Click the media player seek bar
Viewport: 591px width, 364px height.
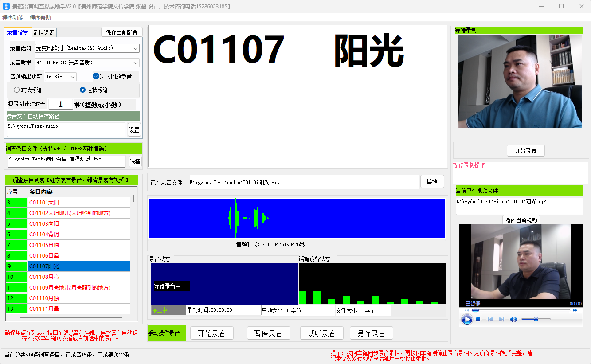pyautogui.click(x=521, y=310)
